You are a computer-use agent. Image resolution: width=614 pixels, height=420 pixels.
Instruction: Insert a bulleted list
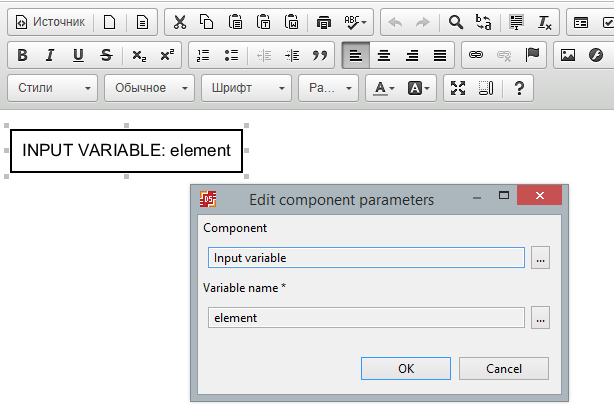tap(231, 55)
